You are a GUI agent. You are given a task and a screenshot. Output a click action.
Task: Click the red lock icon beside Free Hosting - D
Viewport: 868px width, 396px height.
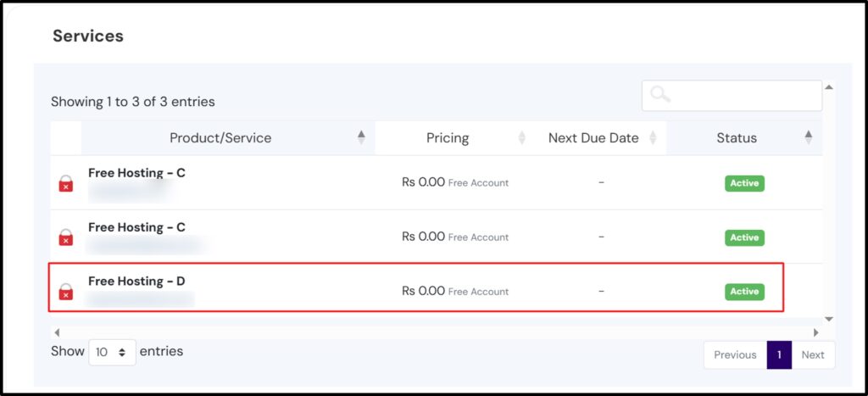(66, 292)
